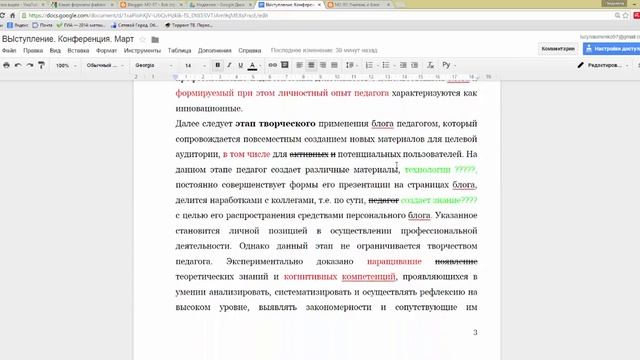Open the zoom 100% dropdown

click(x=65, y=65)
